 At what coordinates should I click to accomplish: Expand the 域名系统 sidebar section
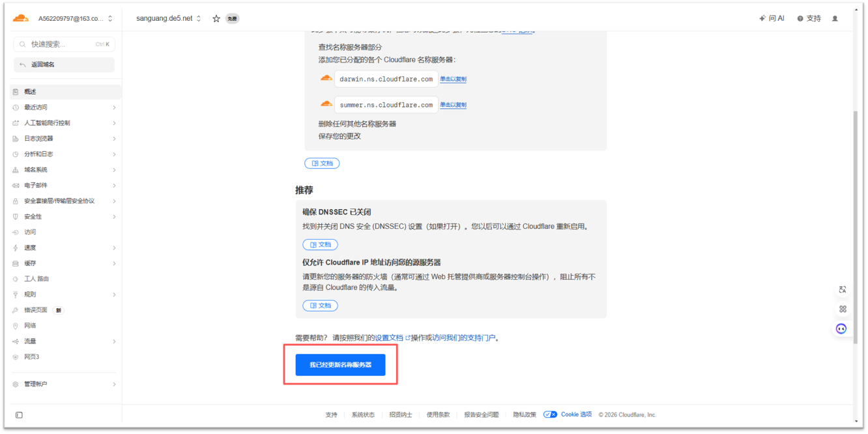pyautogui.click(x=65, y=170)
